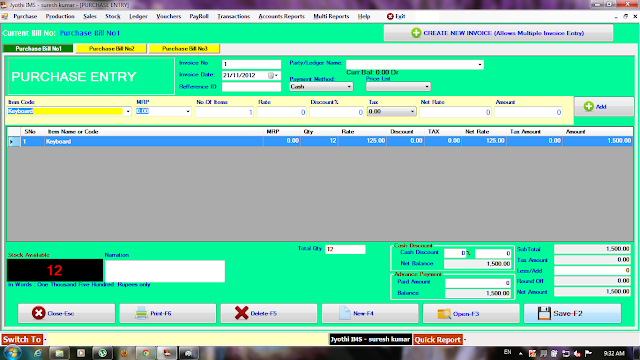Select the Keyboard item name cell
The height and width of the screenshot is (360, 640).
pos(153,141)
